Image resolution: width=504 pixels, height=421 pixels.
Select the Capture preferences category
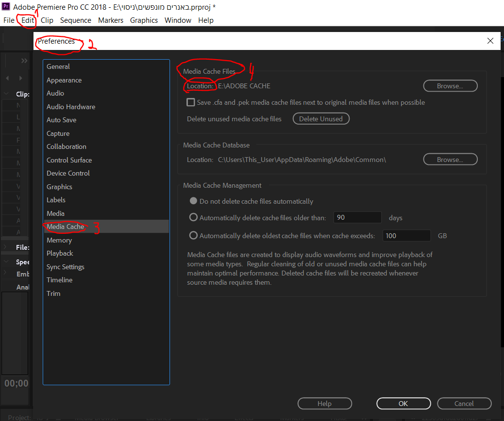pyautogui.click(x=106, y=133)
